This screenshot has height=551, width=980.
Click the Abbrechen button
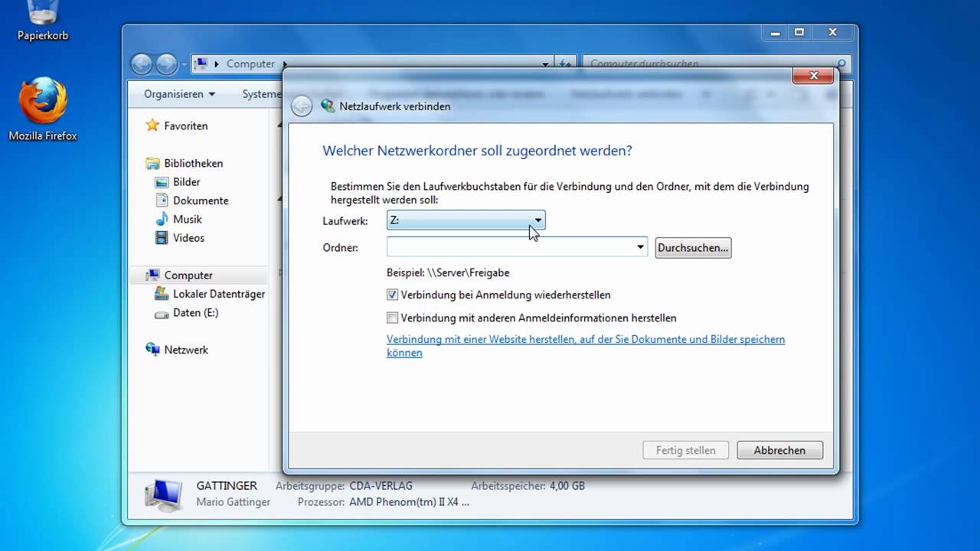[x=779, y=450]
